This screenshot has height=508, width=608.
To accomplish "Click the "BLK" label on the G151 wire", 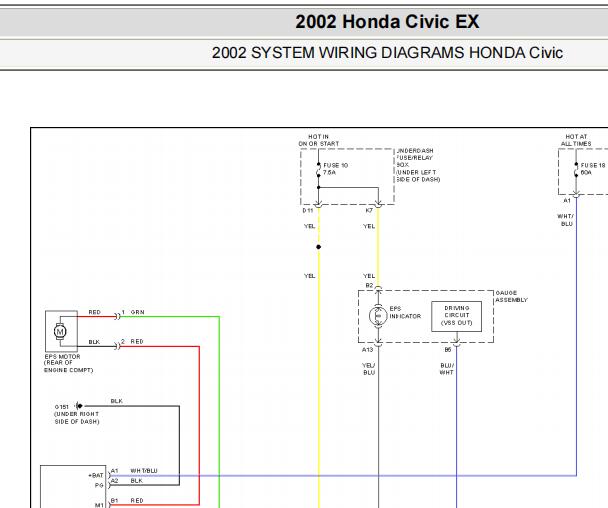I will point(116,401).
